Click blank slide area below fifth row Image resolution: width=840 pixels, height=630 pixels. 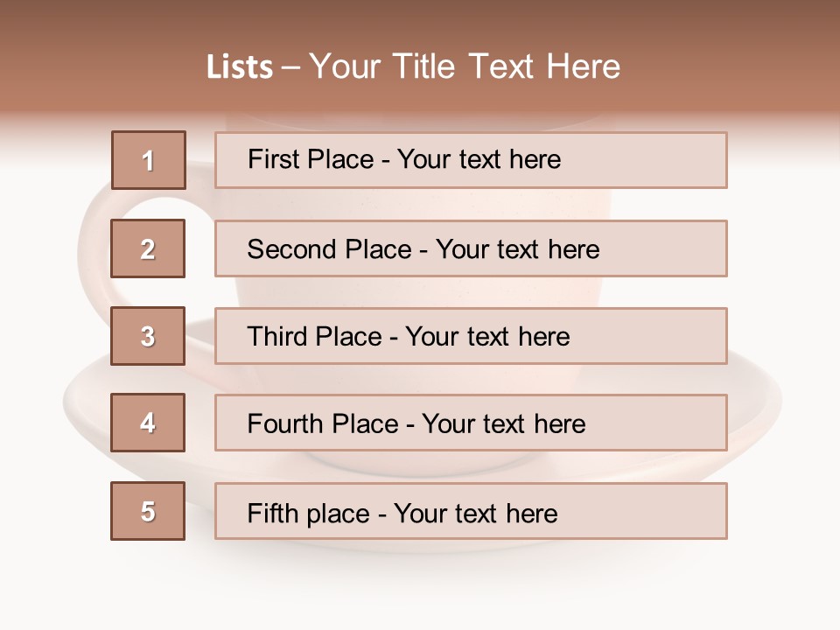click(x=420, y=586)
